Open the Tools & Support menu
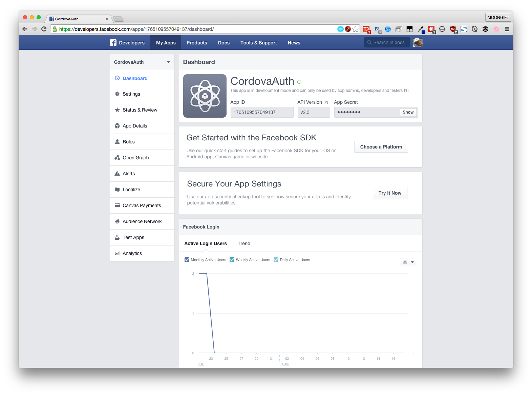Screen dimensions: 532x395 pos(258,43)
